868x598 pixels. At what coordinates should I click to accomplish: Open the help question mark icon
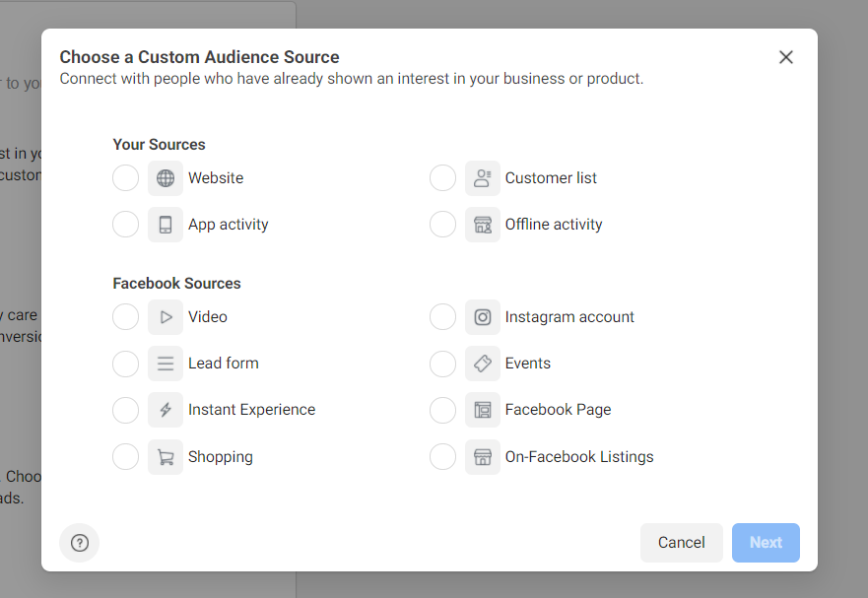(79, 543)
